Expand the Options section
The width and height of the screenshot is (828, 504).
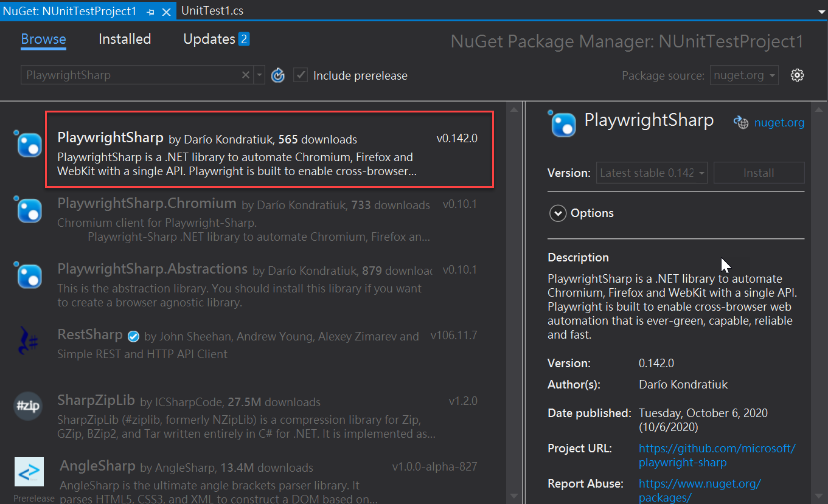coord(557,213)
